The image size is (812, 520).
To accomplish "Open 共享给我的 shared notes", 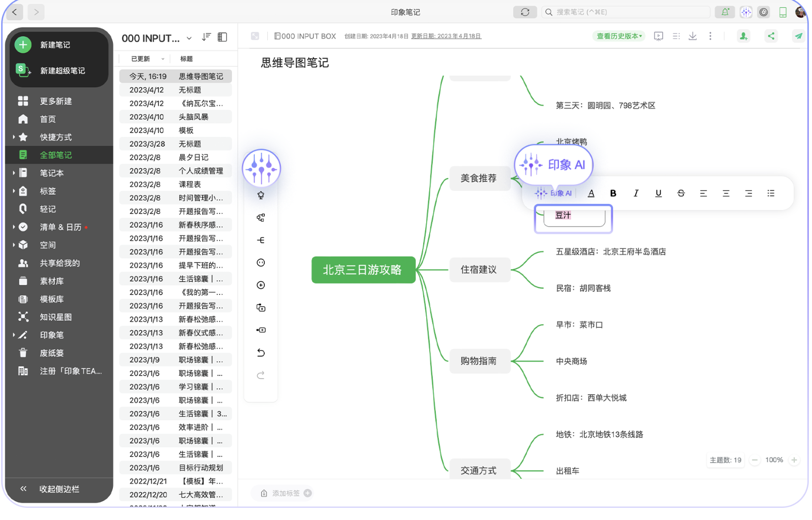I will click(60, 263).
